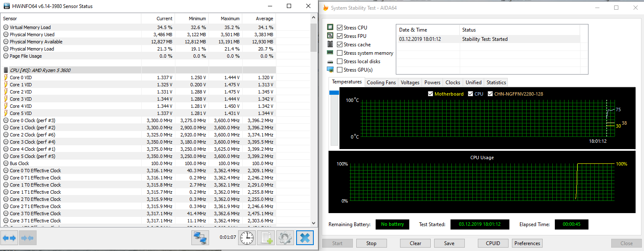
Task: Click the AIDA64 flame title bar icon
Action: 326,8
